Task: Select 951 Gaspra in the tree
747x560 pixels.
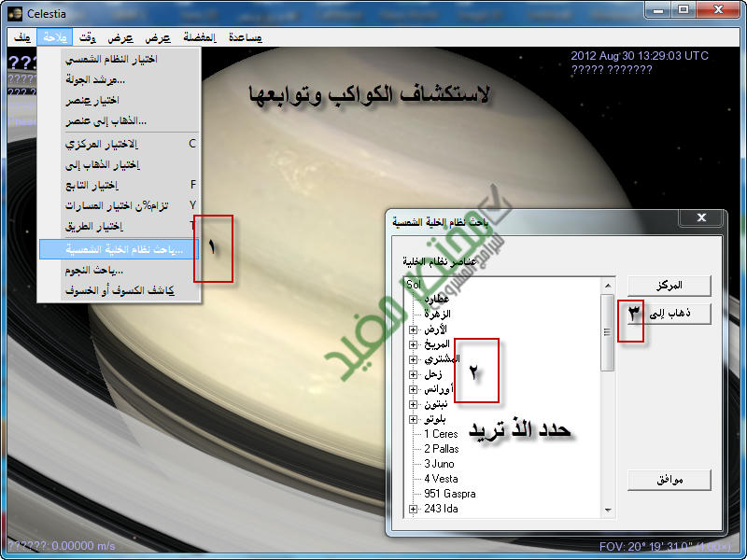Action: (x=450, y=494)
